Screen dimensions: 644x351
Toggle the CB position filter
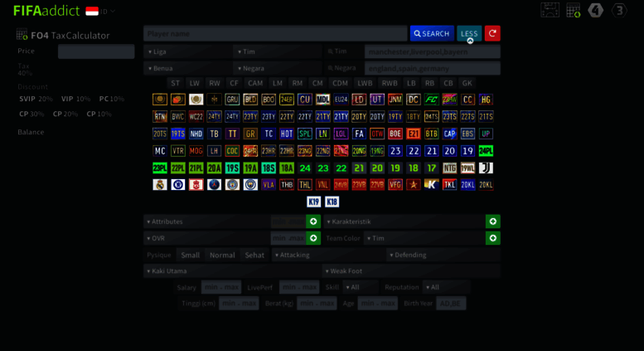448,83
